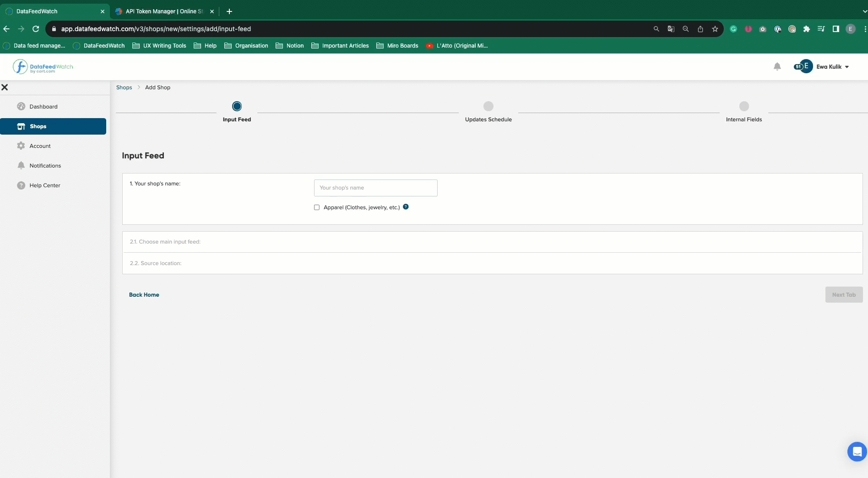Switch to the API Token Manager tab

(x=164, y=11)
